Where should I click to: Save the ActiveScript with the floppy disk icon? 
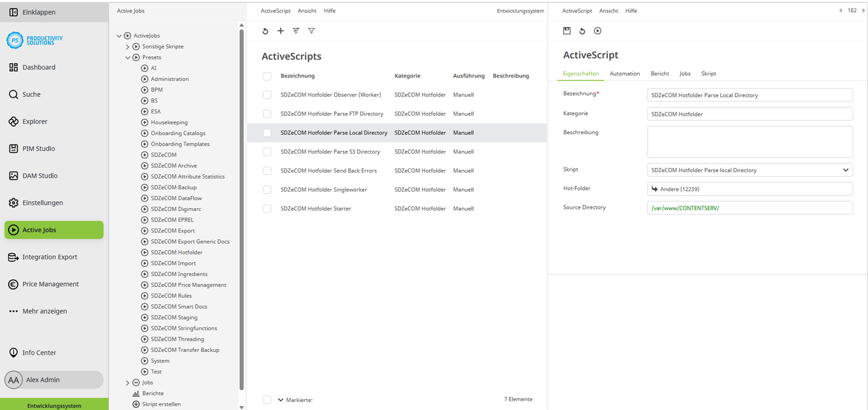[x=567, y=30]
